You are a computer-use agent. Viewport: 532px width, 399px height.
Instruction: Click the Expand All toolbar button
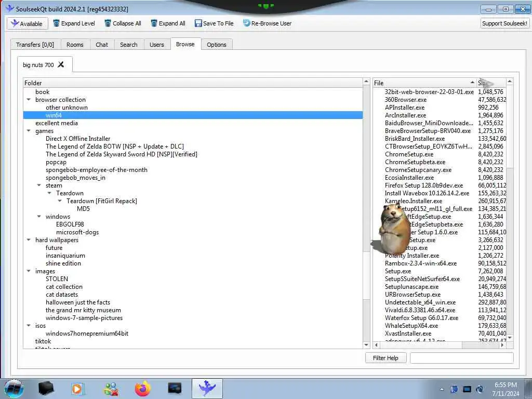click(168, 23)
